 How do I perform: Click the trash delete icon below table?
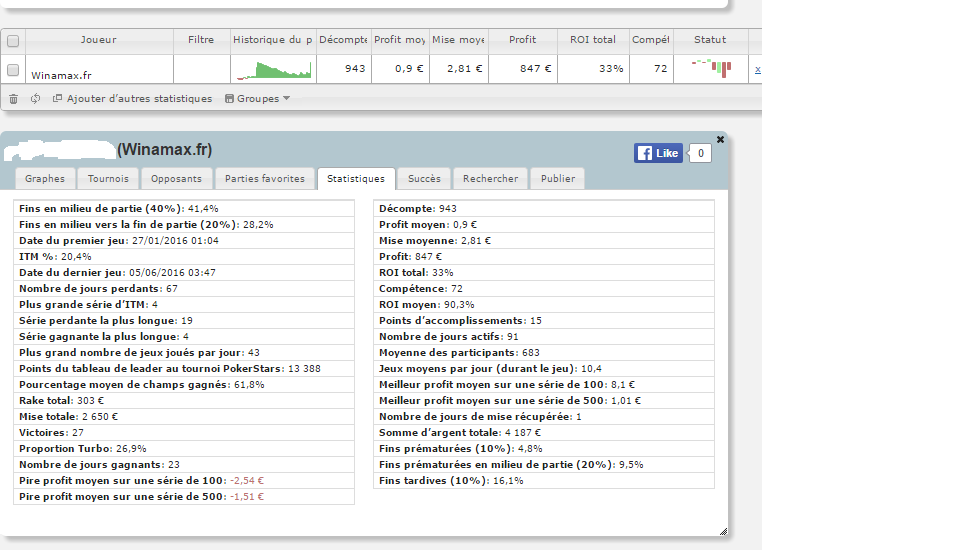tap(13, 99)
